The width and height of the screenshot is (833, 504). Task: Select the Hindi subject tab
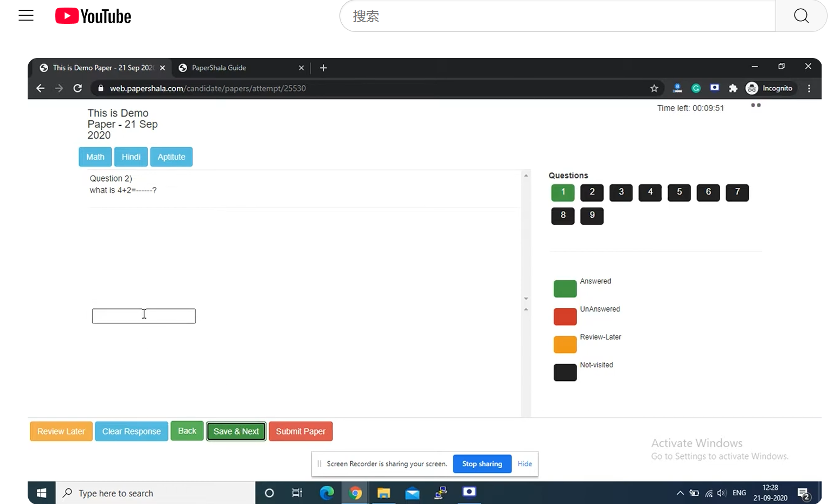pyautogui.click(x=131, y=157)
